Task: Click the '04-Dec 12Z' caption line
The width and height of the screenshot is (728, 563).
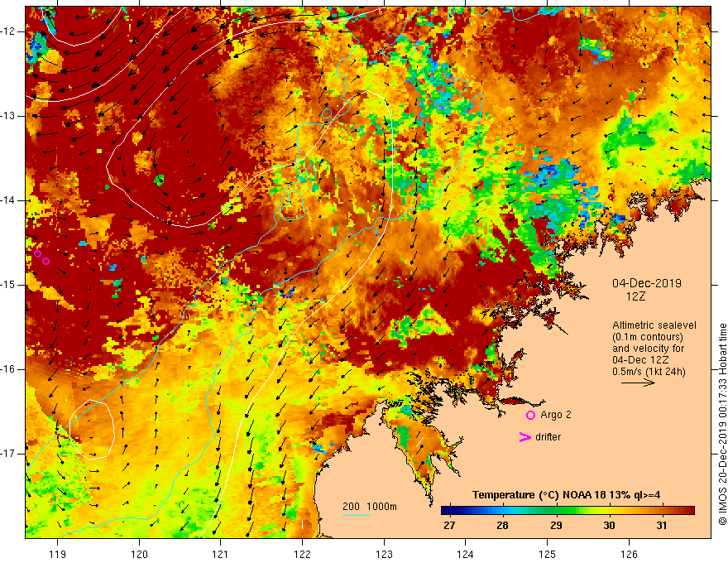Action: pyautogui.click(x=642, y=360)
